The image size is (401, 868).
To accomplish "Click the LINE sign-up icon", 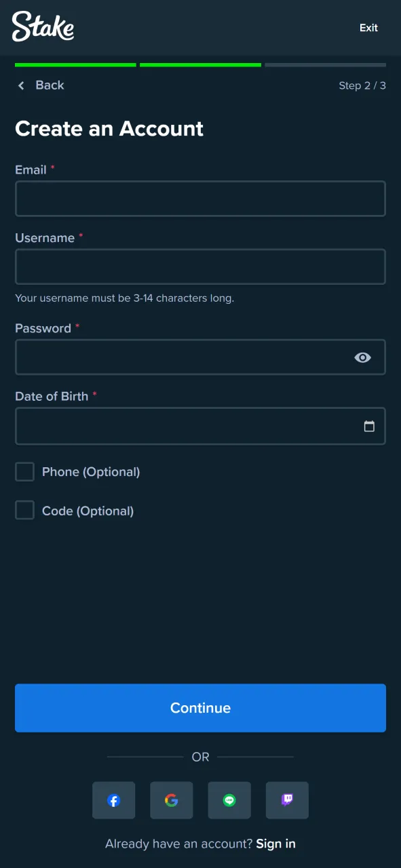I will click(229, 800).
